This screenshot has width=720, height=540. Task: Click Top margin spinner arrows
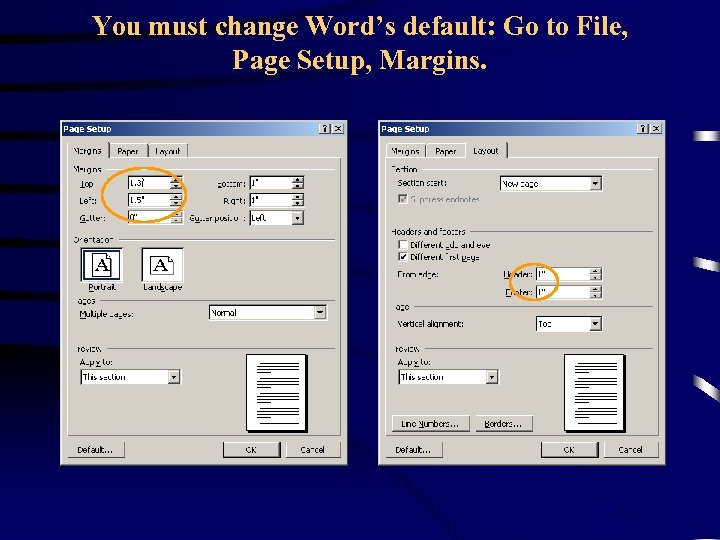coord(176,183)
